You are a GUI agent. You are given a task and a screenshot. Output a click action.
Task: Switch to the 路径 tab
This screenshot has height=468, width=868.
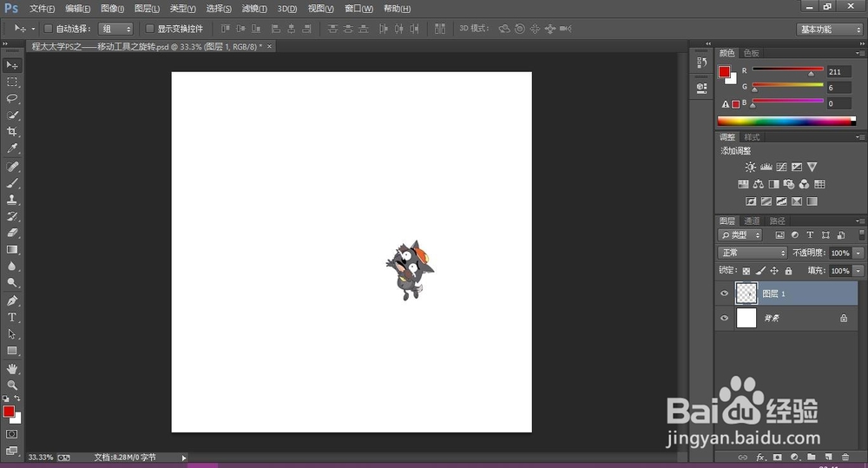coord(777,221)
